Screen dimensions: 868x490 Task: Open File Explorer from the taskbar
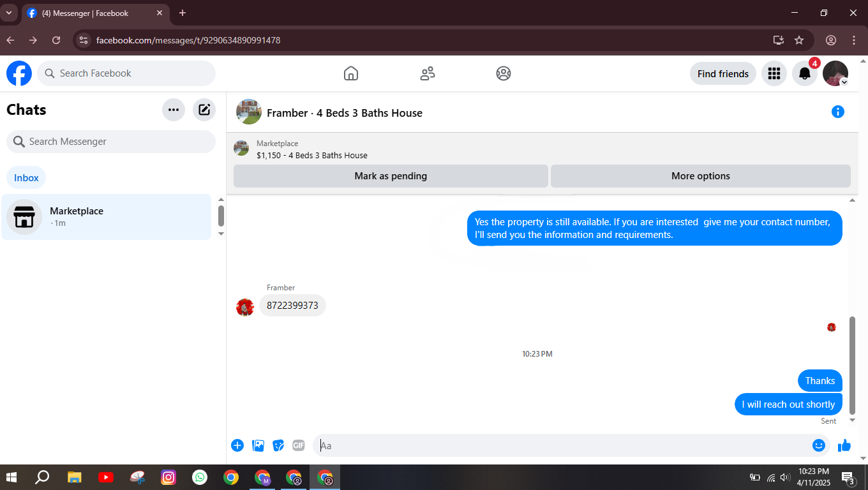point(75,477)
